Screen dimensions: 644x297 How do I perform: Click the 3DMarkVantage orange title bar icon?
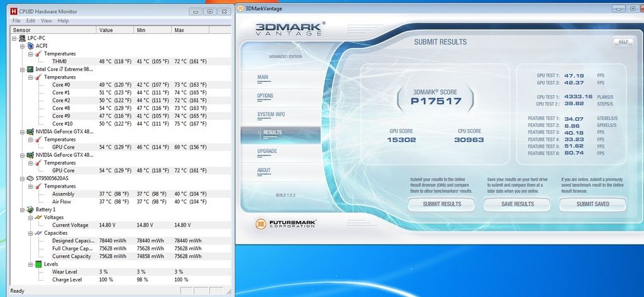coord(241,9)
